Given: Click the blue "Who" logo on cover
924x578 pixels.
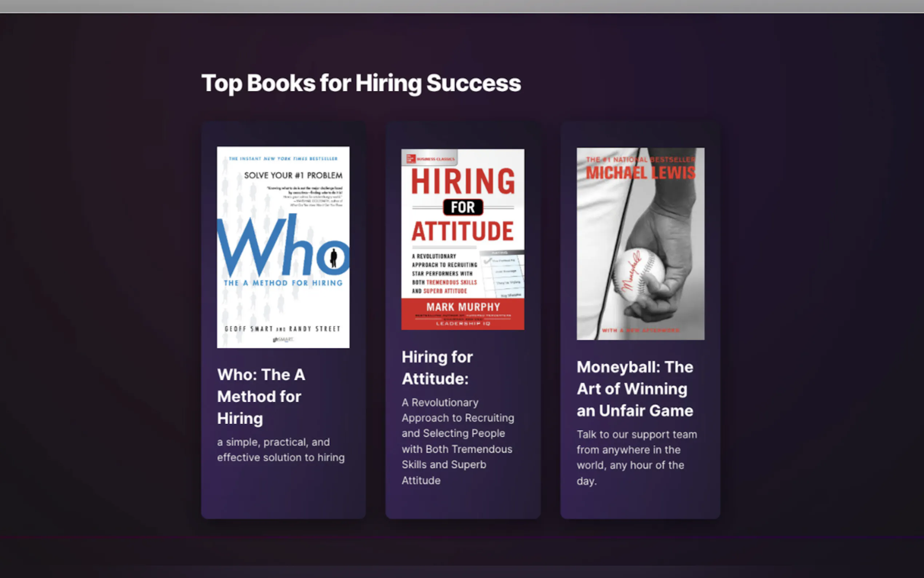Looking at the screenshot, I should pyautogui.click(x=283, y=245).
